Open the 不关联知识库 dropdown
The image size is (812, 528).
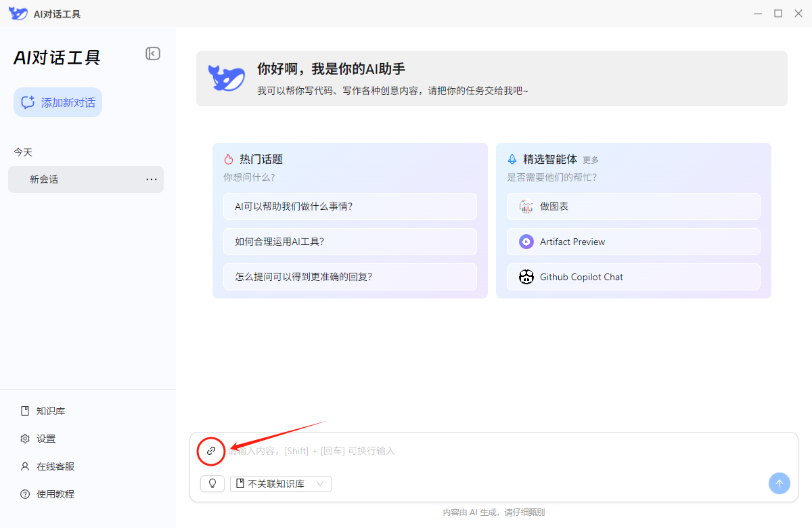tap(281, 483)
